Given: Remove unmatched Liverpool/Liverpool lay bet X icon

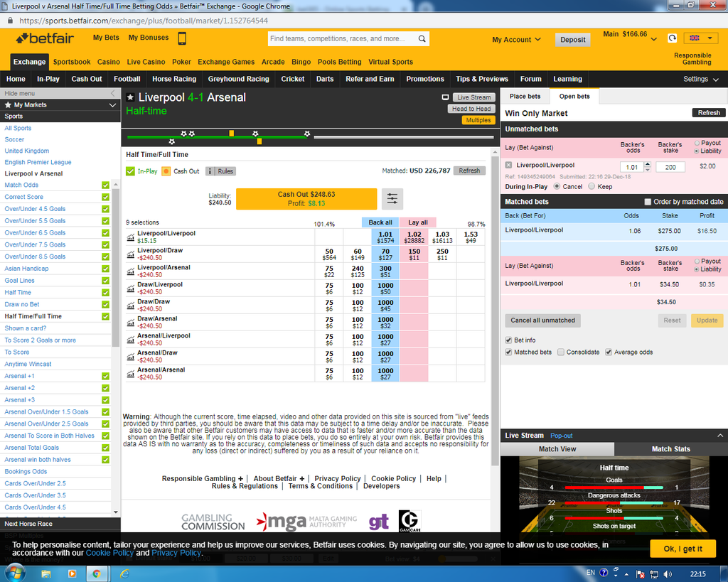Looking at the screenshot, I should 508,166.
